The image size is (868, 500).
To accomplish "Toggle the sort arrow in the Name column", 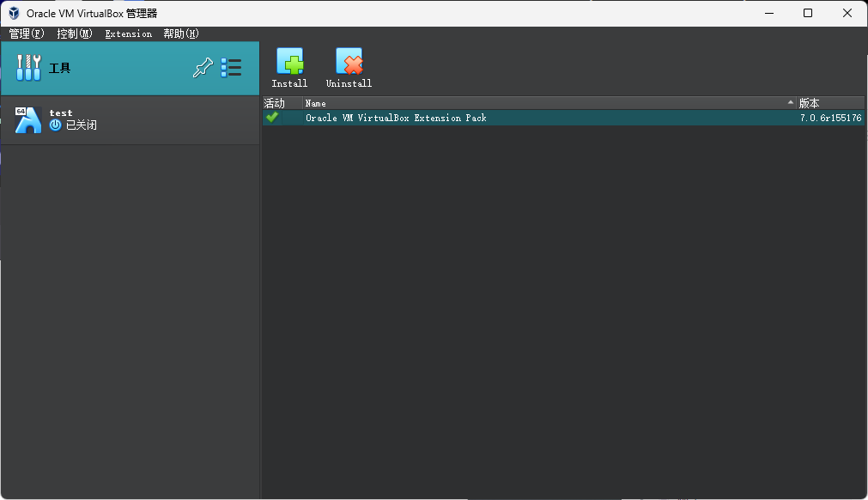I will pos(791,103).
